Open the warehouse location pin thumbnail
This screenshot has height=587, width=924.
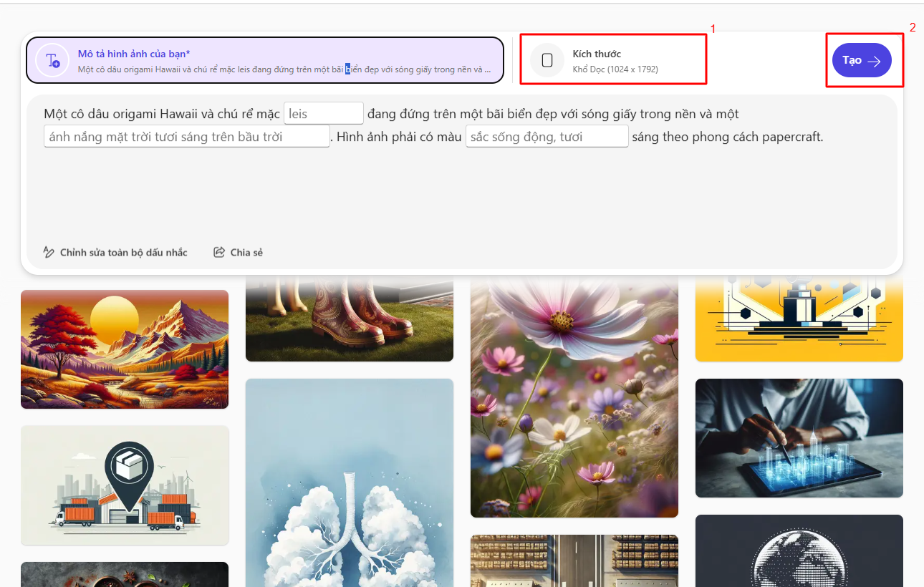(125, 485)
